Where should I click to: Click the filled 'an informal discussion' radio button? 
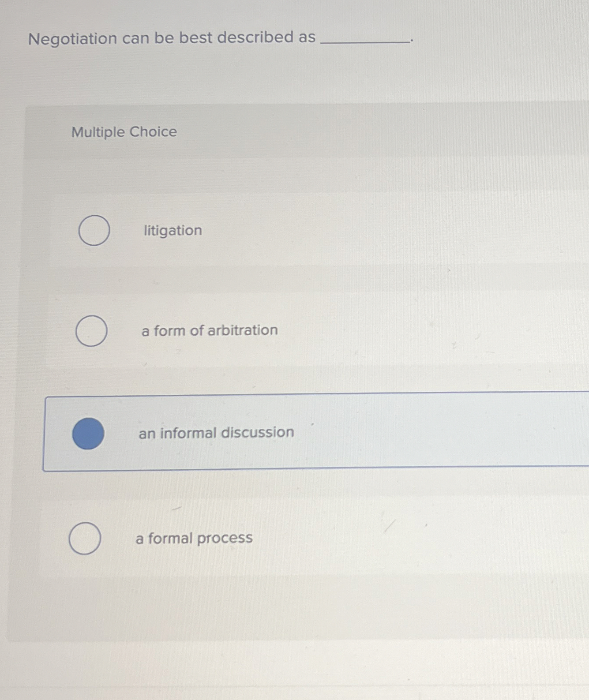pos(88,433)
